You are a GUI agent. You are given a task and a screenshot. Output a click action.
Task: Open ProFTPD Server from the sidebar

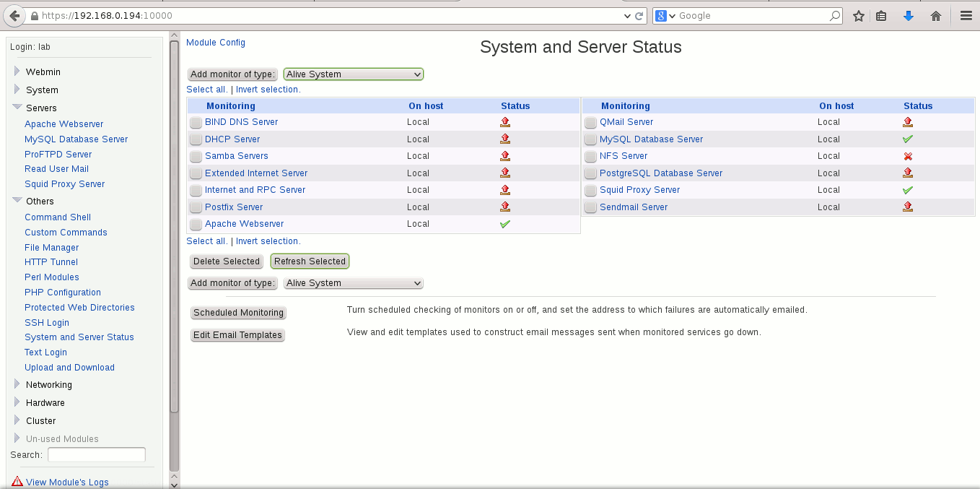click(58, 155)
